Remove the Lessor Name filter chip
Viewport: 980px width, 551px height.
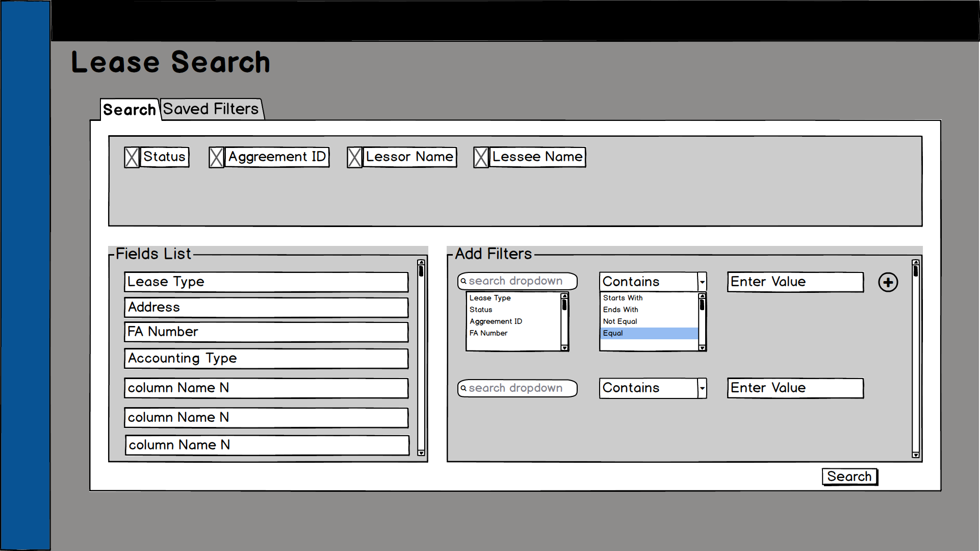point(354,157)
